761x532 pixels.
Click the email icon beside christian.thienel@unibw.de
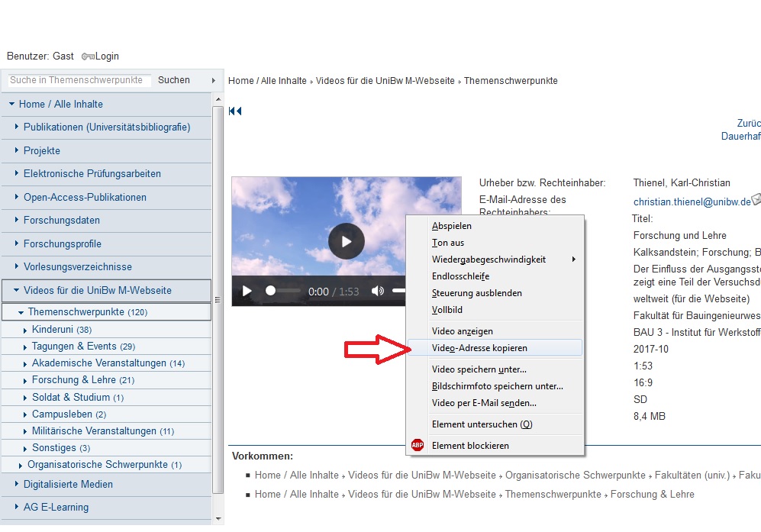(756, 200)
